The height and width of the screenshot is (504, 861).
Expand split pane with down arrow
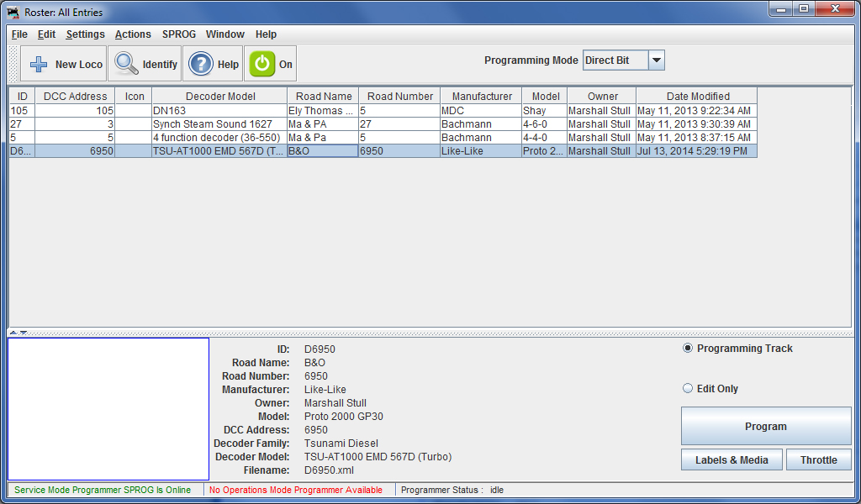pyautogui.click(x=23, y=333)
